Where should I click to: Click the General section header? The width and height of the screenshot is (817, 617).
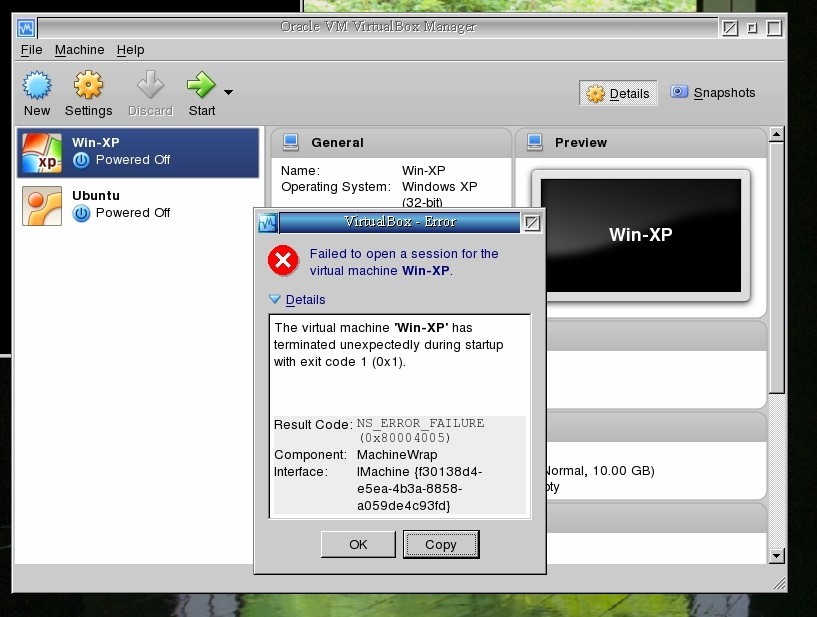391,143
